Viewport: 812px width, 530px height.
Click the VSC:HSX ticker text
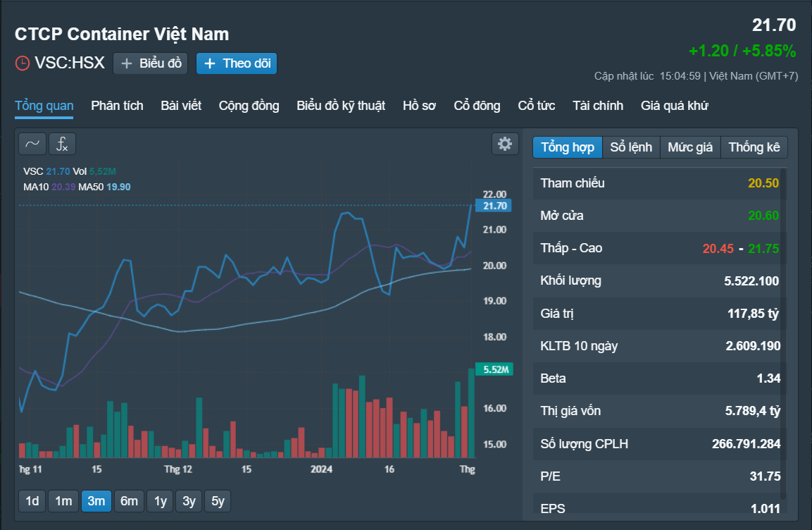[70, 63]
